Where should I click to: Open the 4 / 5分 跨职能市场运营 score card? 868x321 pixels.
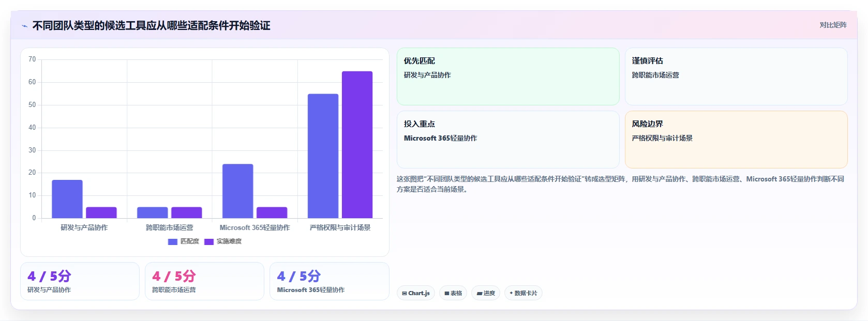tap(205, 281)
